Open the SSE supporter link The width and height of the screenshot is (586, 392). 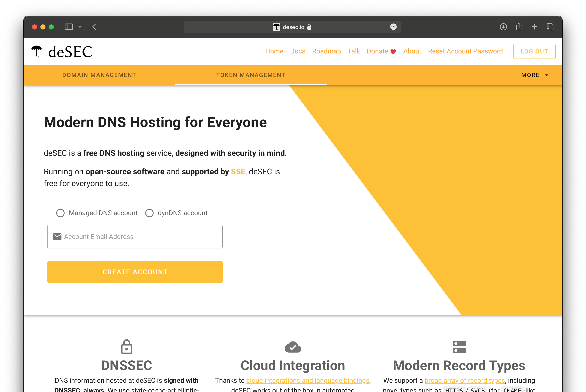tap(238, 172)
